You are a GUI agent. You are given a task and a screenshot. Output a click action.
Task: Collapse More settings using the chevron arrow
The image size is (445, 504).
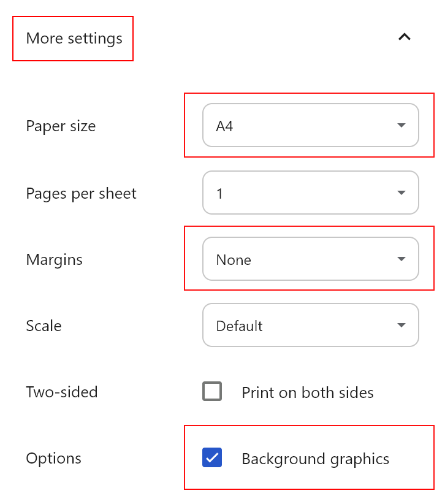click(x=404, y=37)
